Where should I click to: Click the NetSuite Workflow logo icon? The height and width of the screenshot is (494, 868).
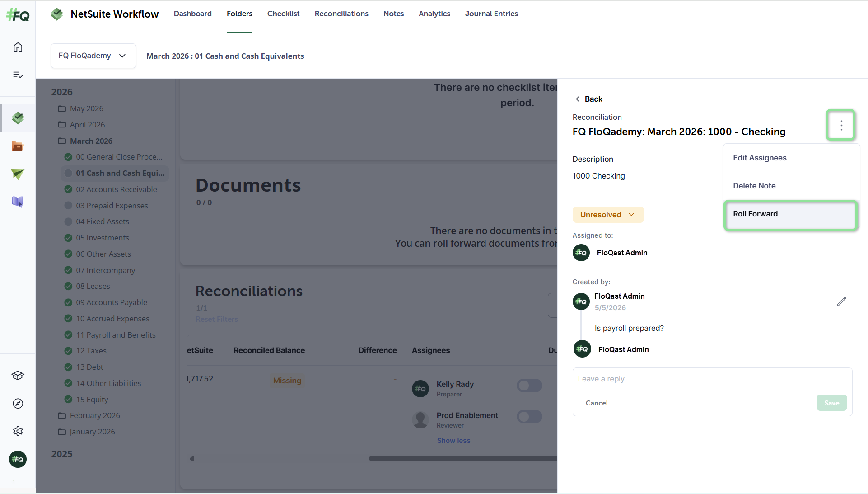[57, 14]
